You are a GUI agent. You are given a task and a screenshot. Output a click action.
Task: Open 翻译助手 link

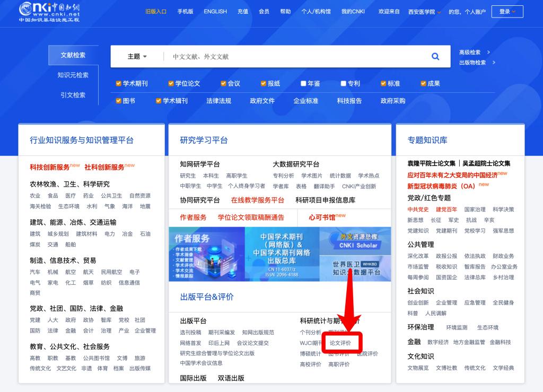(324, 186)
